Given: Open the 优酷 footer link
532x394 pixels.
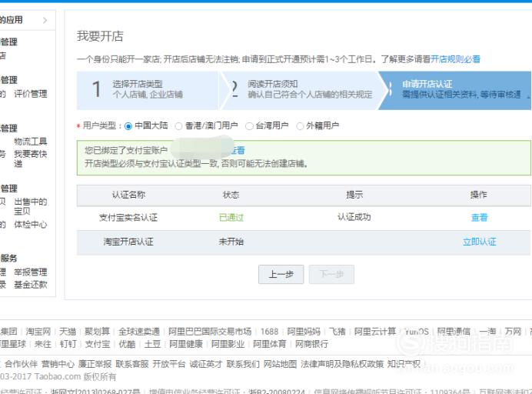Looking at the screenshot, I should pos(127,344).
